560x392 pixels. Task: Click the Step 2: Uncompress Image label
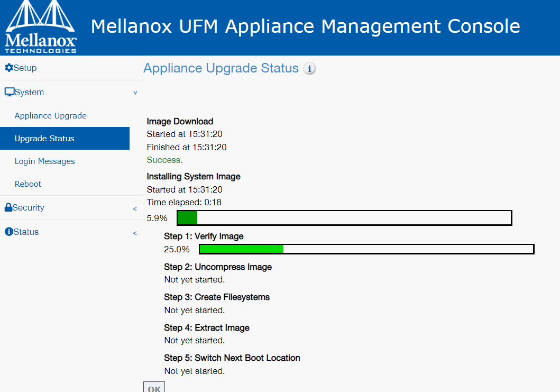point(218,267)
